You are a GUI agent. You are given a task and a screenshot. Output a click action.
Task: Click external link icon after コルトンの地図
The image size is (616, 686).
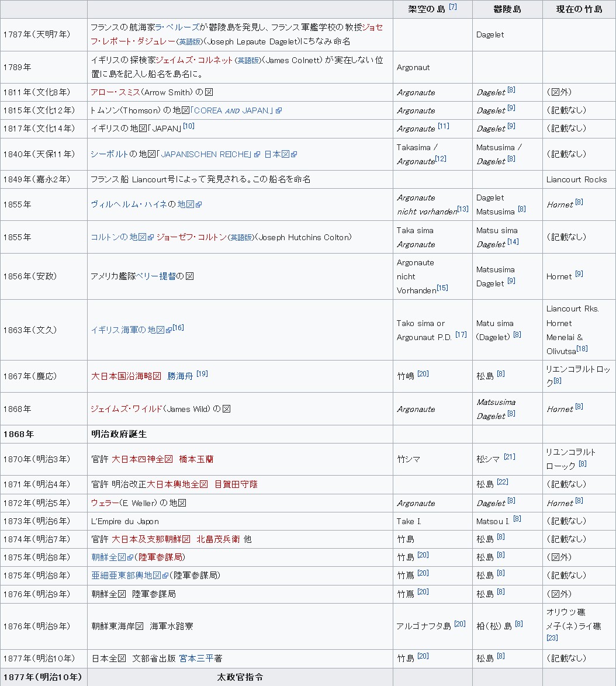pos(151,237)
